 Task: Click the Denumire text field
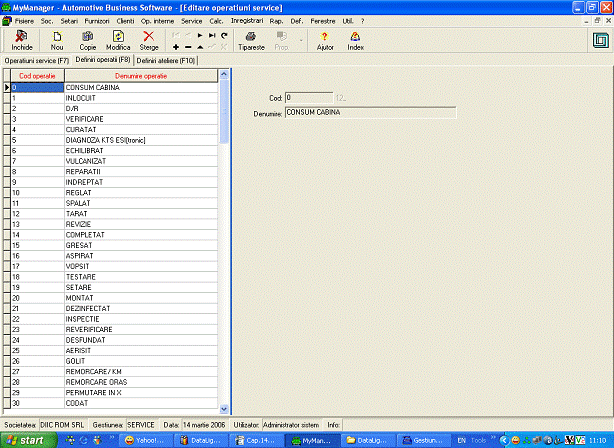[x=369, y=113]
